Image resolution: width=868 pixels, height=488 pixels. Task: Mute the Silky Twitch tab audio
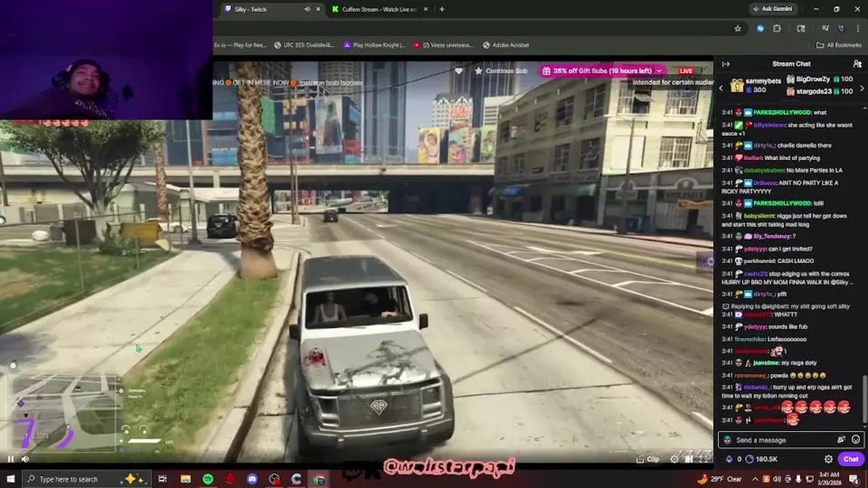(x=307, y=9)
